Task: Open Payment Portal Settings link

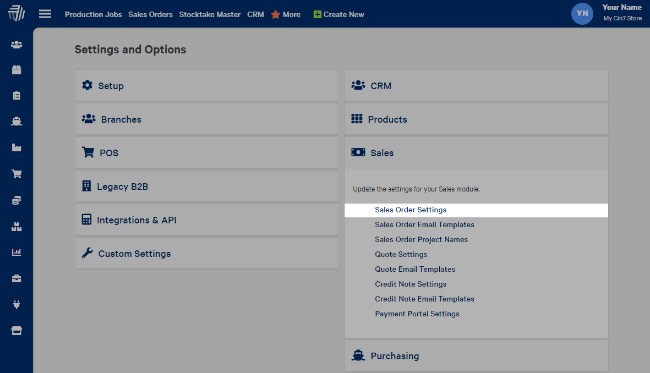Action: tap(417, 314)
